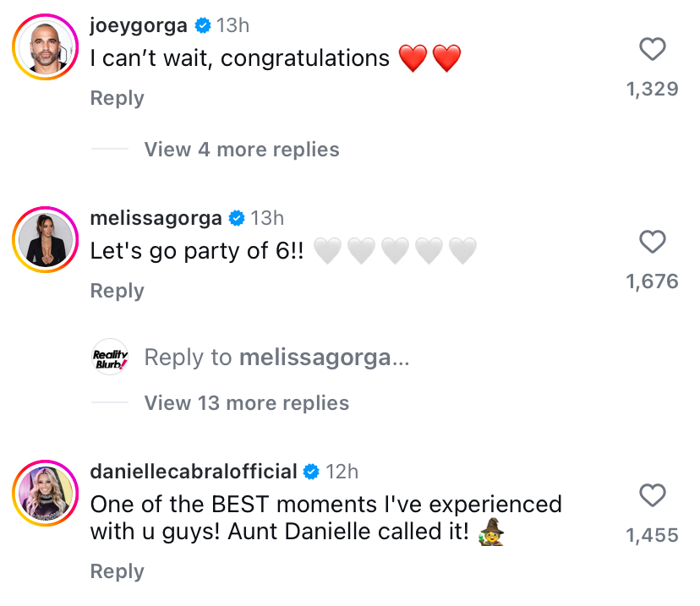Reply to melissagorga's comment
The image size is (700, 606).
point(117,291)
